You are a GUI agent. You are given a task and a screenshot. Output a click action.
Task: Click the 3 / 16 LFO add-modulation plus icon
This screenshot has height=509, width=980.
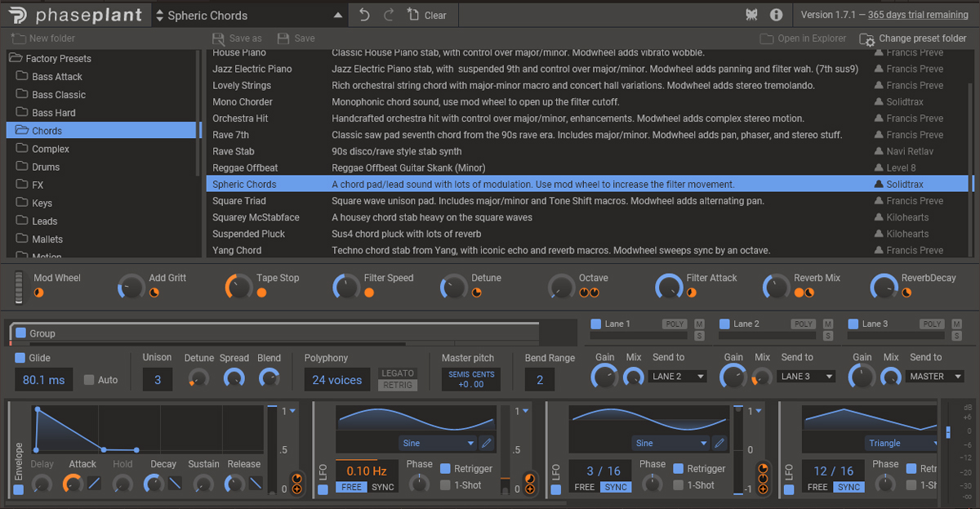[x=763, y=489]
